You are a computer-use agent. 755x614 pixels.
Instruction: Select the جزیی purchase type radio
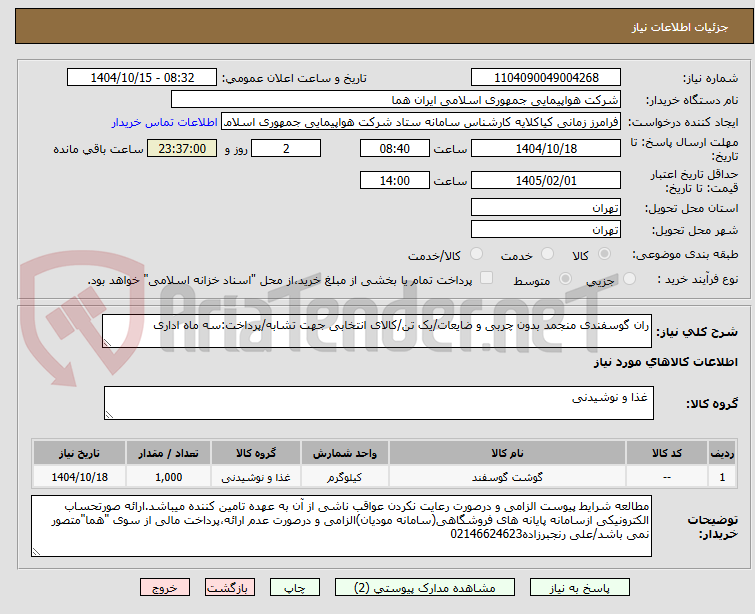coord(629,278)
